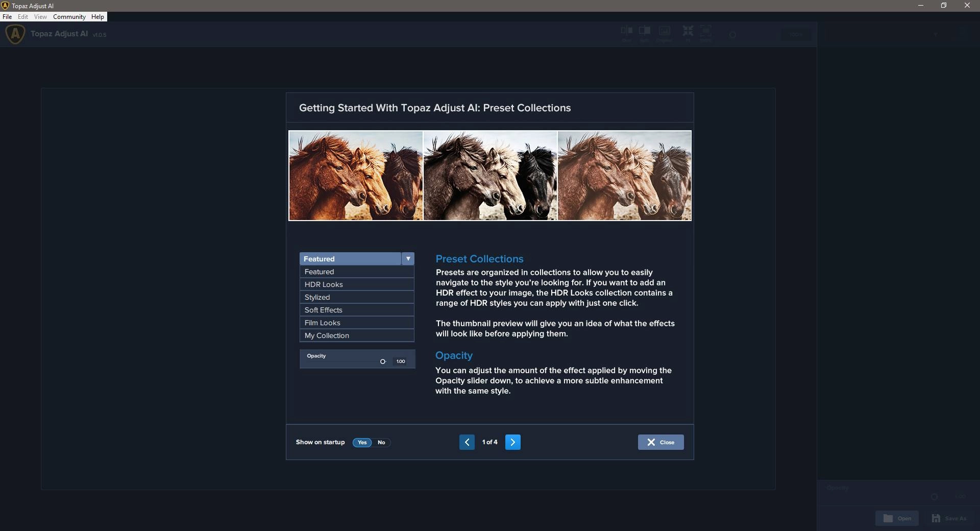
Task: Click the first warm-toned horses thumbnail
Action: (x=356, y=176)
